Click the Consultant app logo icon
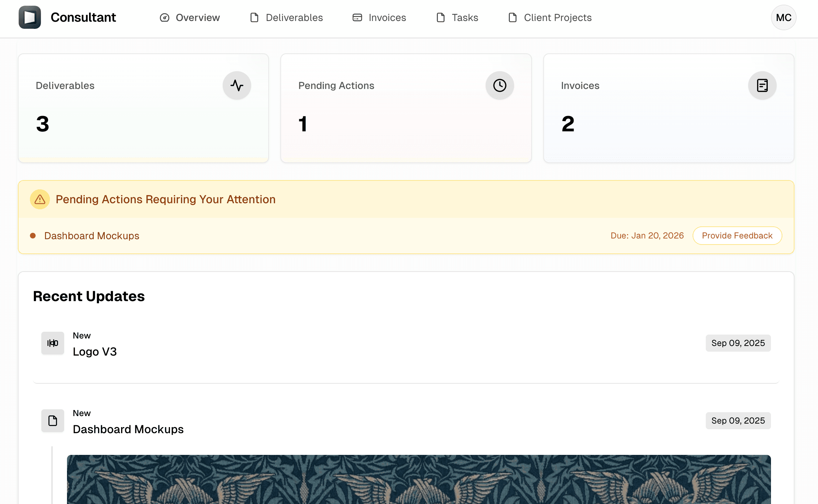This screenshot has height=504, width=818. [x=30, y=17]
